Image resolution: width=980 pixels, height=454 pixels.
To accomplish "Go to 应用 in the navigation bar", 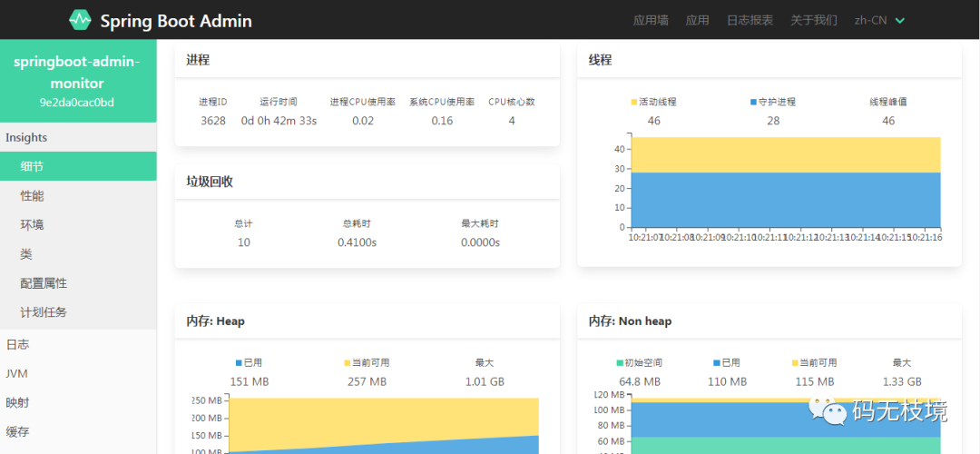I will [698, 20].
